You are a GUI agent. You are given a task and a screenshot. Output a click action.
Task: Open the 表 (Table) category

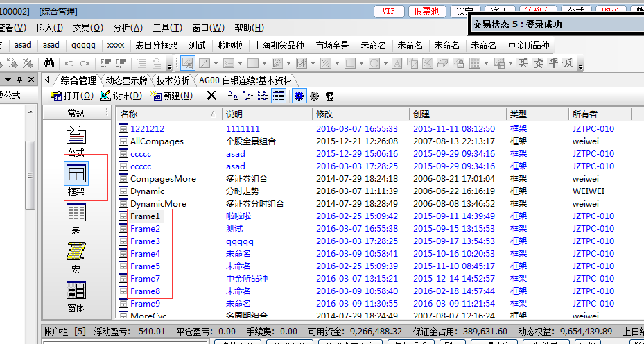(x=76, y=213)
